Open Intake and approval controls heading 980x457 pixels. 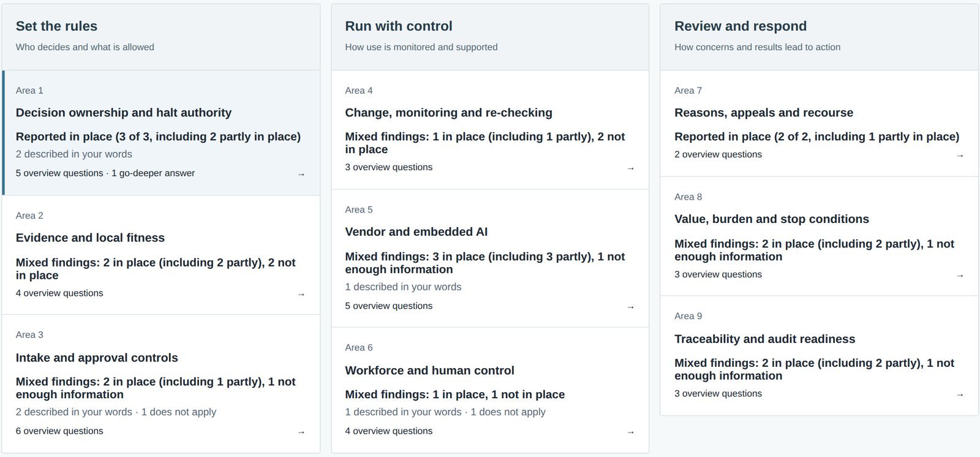point(97,358)
